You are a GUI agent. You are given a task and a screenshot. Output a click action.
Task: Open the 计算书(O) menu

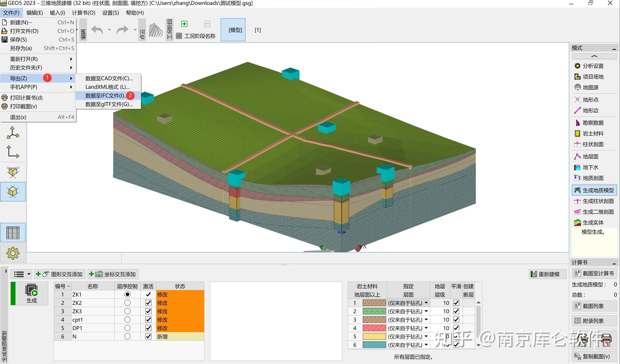83,13
